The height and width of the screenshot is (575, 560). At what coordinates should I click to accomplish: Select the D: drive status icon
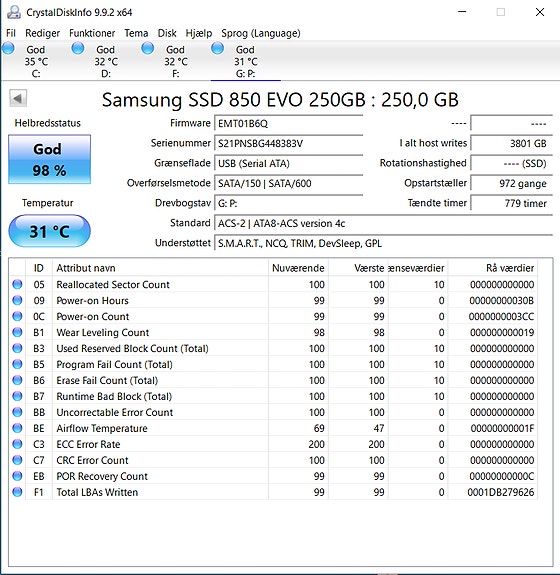[78, 48]
